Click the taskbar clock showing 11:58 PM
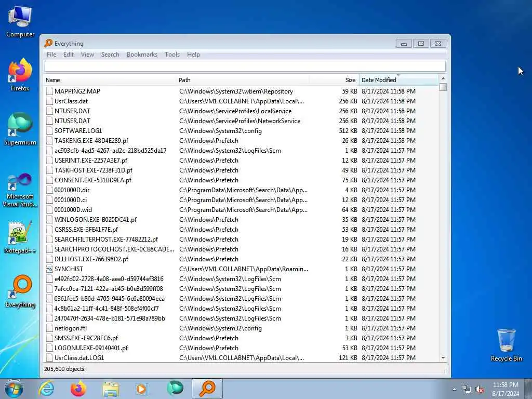Screen dimensions: 532x399 click(x=506, y=385)
